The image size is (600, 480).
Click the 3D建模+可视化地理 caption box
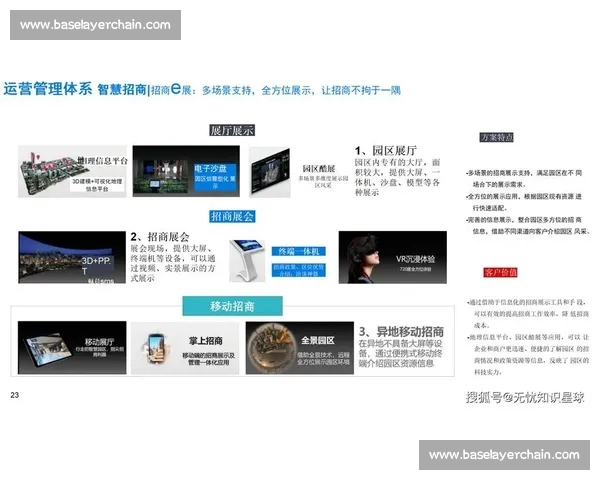pyautogui.click(x=97, y=185)
